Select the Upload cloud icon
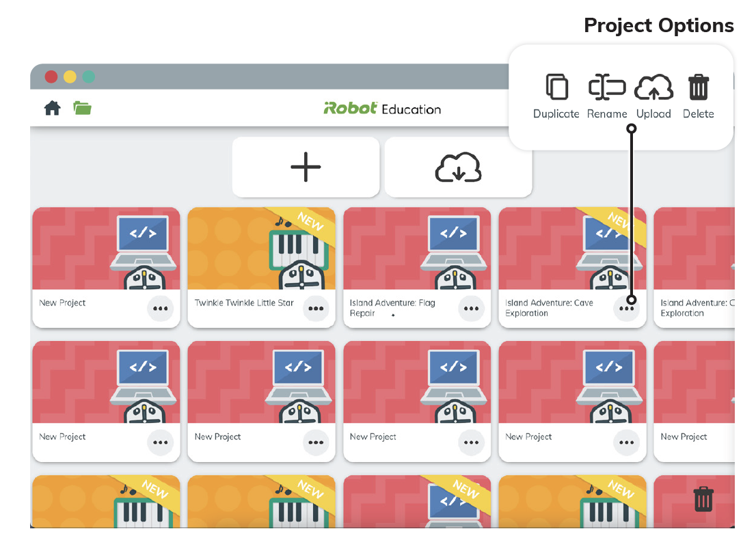Viewport: 756px width, 555px height. click(653, 88)
